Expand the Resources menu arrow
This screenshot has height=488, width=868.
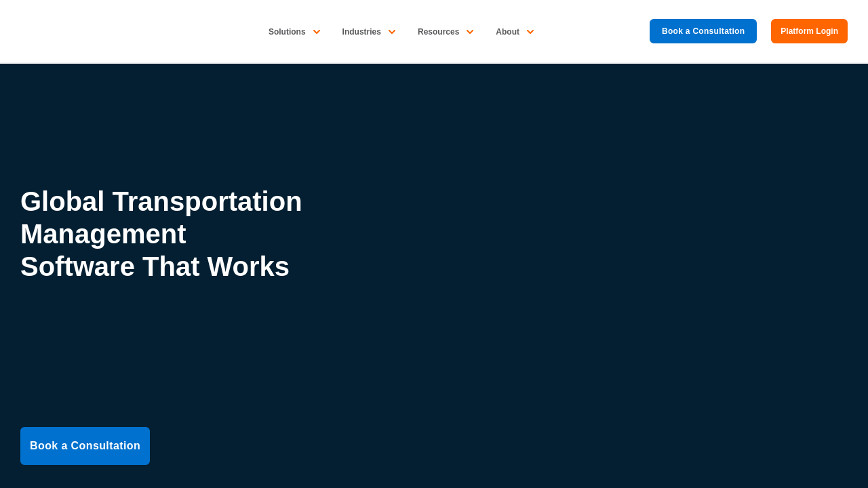470,32
